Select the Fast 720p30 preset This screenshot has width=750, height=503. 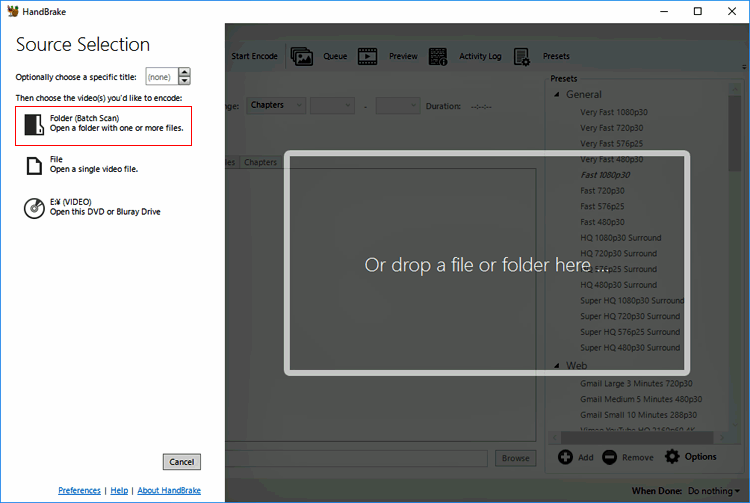click(603, 190)
